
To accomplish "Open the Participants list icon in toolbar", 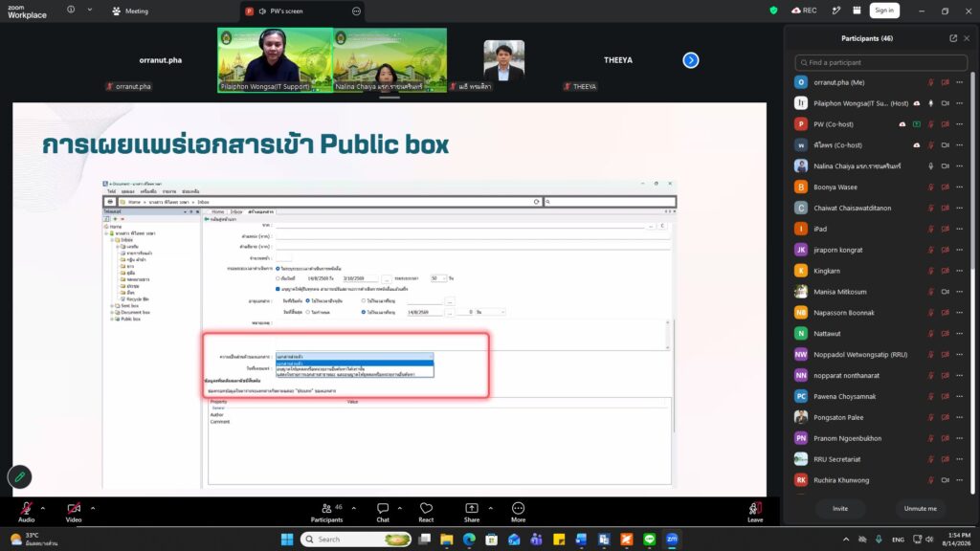I will [x=327, y=509].
